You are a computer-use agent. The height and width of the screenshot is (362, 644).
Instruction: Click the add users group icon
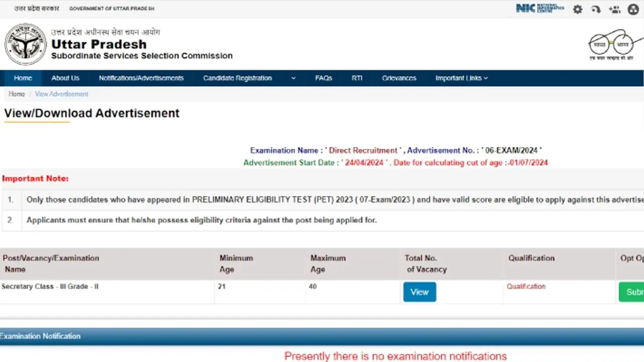pos(614,9)
